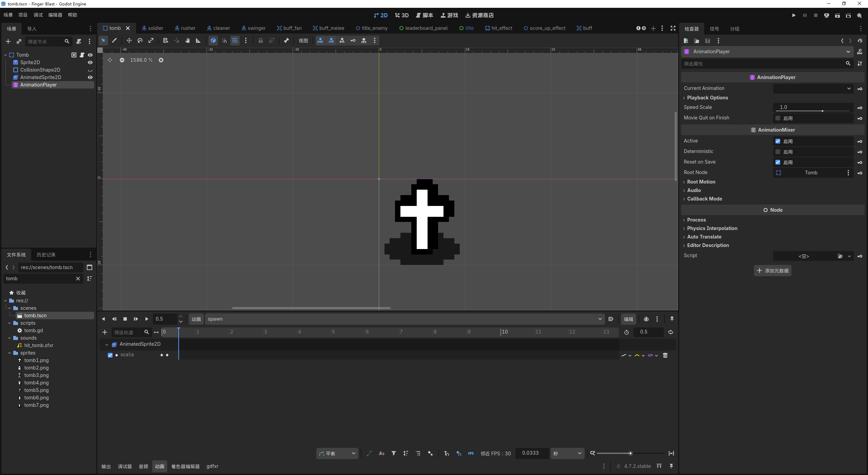Switch to 3D workspace

[x=402, y=15]
